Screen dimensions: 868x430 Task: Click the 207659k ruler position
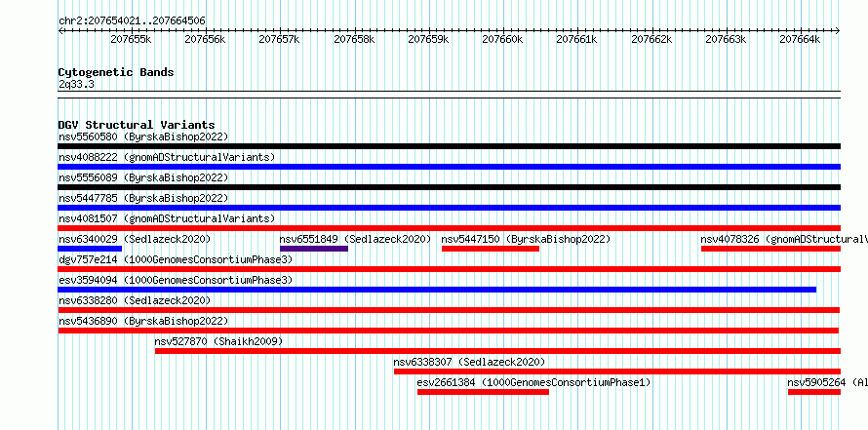point(428,39)
